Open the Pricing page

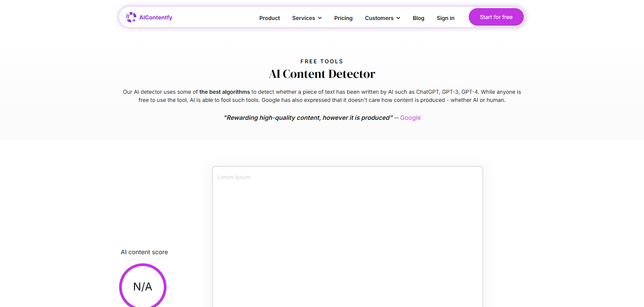click(343, 18)
